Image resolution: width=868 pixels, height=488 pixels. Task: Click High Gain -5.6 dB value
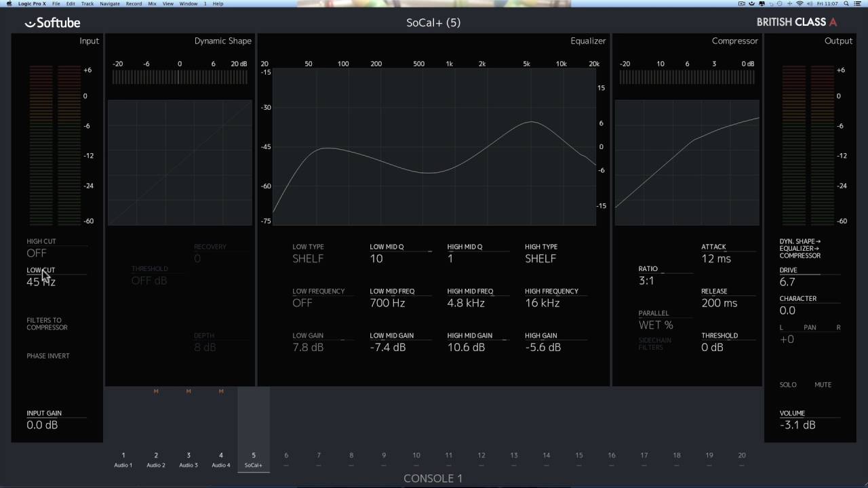click(543, 347)
